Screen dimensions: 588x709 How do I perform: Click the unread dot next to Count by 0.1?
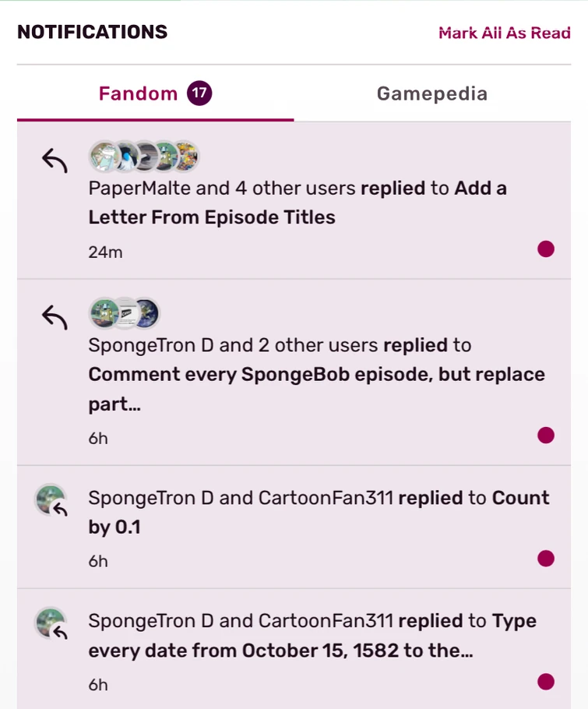(x=547, y=558)
